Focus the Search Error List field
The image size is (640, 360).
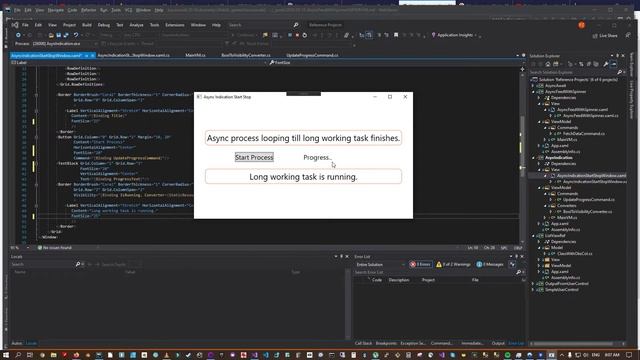[x=435, y=272]
